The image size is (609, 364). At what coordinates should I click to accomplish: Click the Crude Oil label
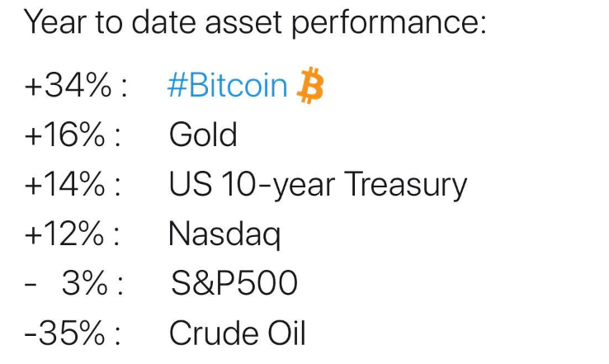(238, 333)
